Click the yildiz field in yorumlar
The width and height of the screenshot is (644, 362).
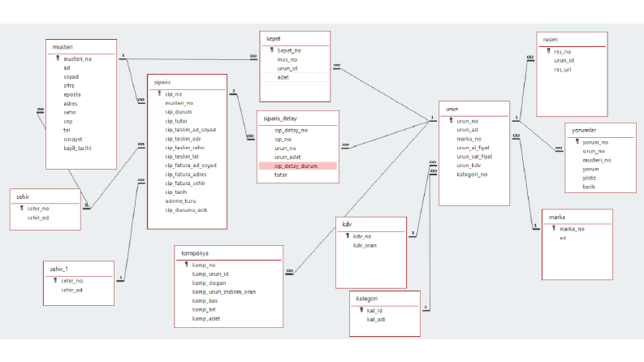point(589,178)
